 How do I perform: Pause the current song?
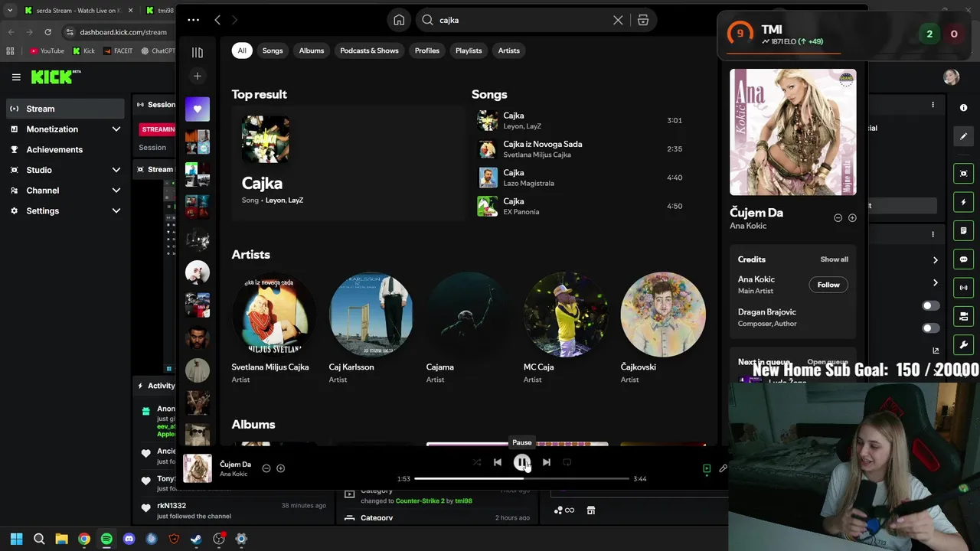[521, 462]
